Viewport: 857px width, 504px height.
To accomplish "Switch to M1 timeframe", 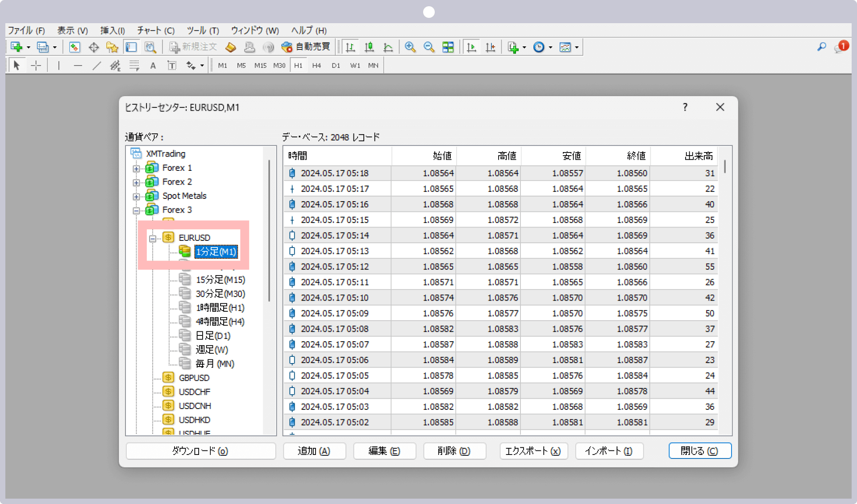I will pos(222,66).
